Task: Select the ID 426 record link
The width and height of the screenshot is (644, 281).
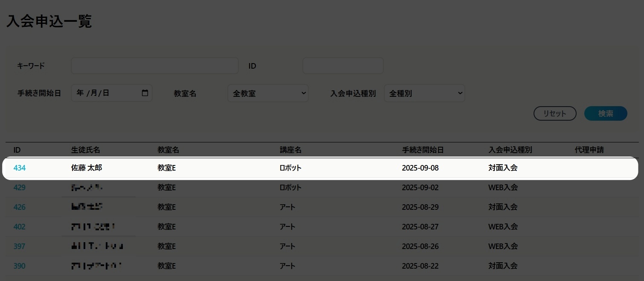Action: tap(20, 207)
